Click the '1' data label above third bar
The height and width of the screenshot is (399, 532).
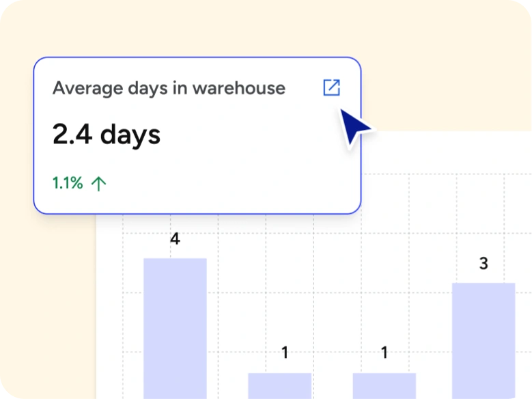pos(384,353)
